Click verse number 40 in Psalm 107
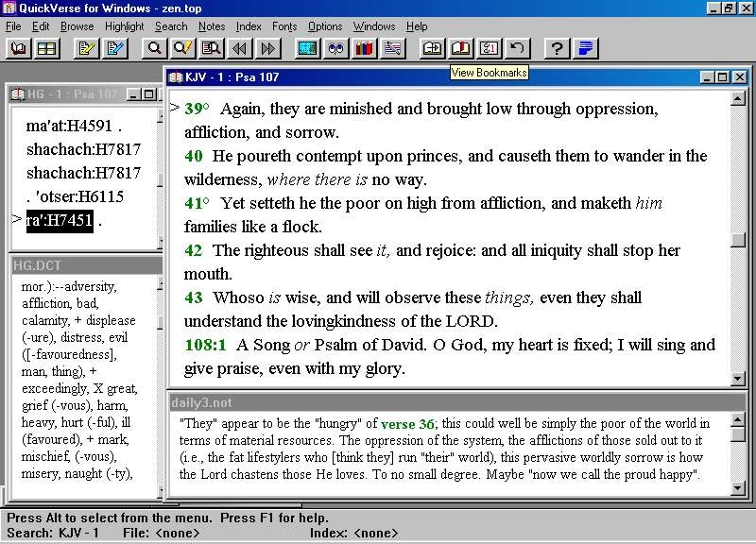 [x=194, y=156]
